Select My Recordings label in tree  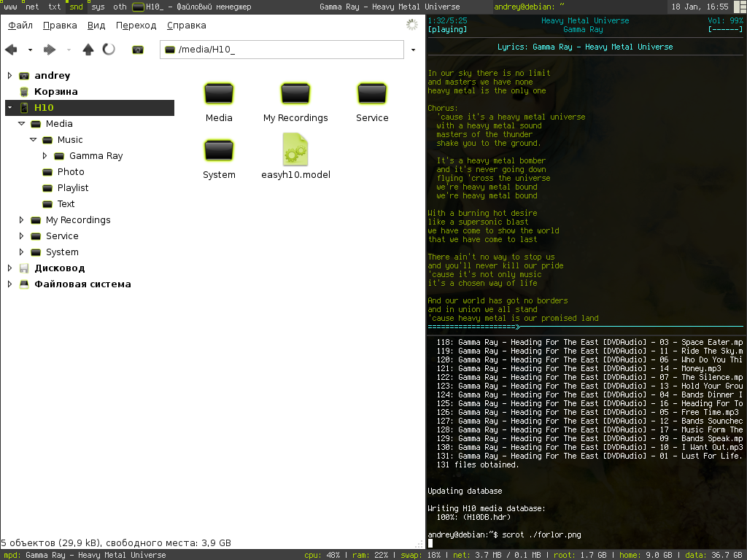[x=78, y=220]
